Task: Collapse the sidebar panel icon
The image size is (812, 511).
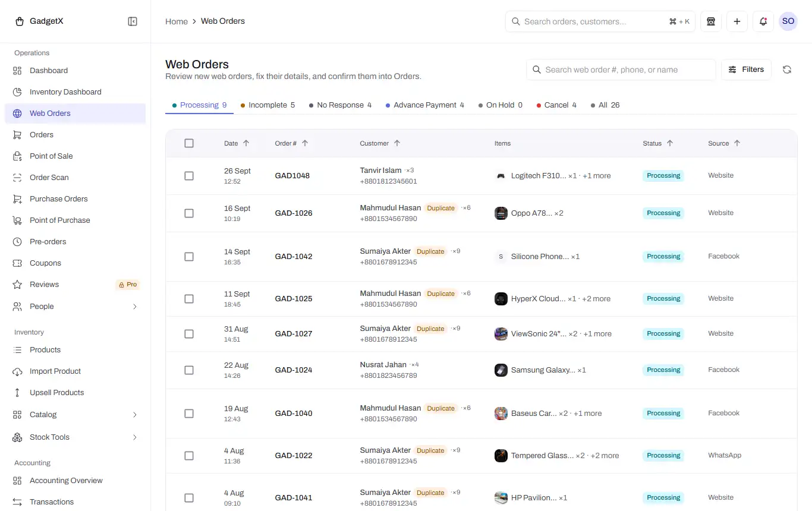Action: click(133, 21)
